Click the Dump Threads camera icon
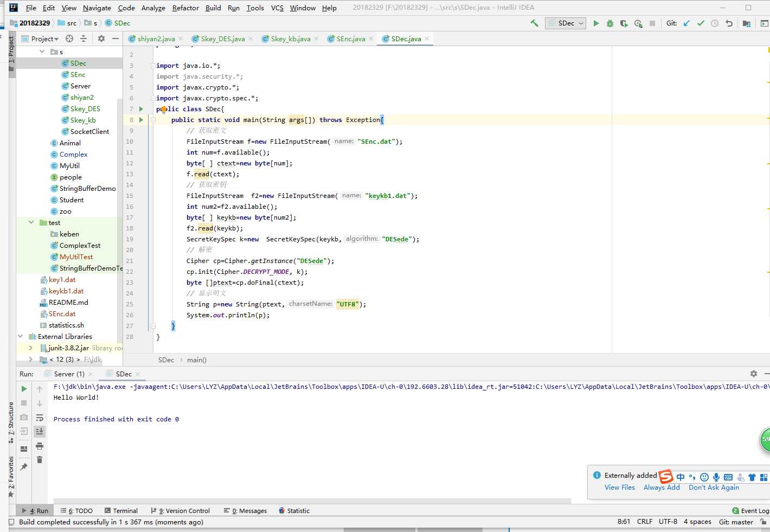The height and width of the screenshot is (532, 770). (24, 417)
